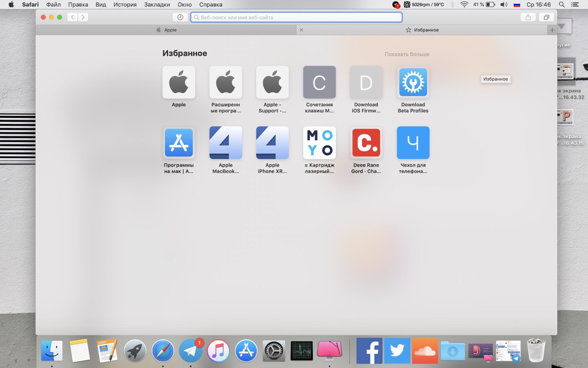Open CleanMyMac pink monitor in Dock

pyautogui.click(x=329, y=351)
